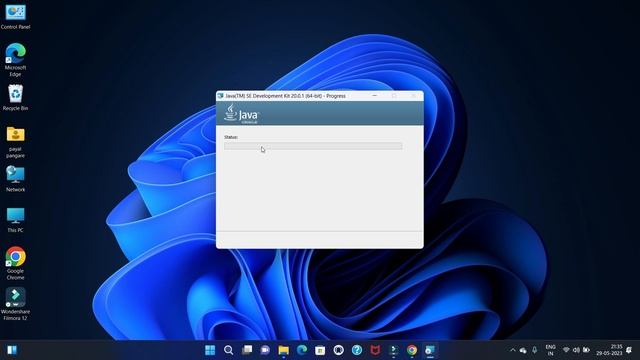Open the round white-ring taskbar app
The width and height of the screenshot is (640, 360).
[339, 350]
